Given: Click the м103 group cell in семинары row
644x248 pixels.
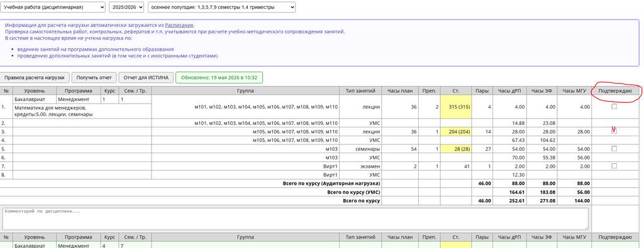Looking at the screenshot, I should coord(246,149).
